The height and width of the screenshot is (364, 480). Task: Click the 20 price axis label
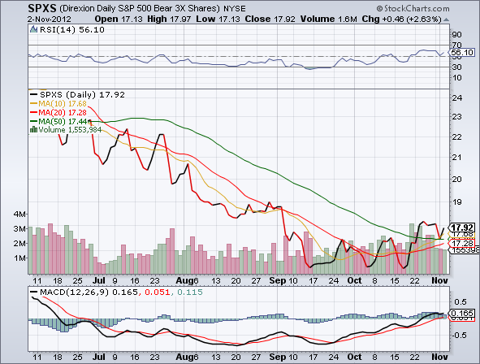click(457, 179)
